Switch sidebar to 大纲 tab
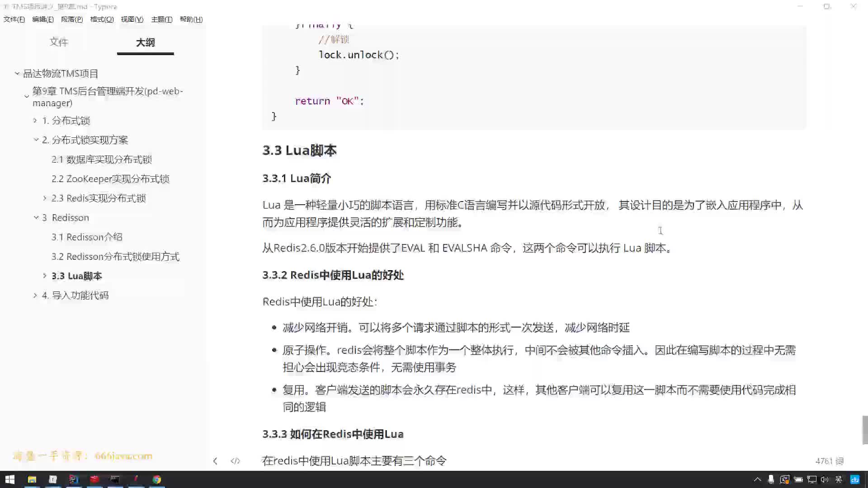This screenshot has width=868, height=488. point(145,42)
